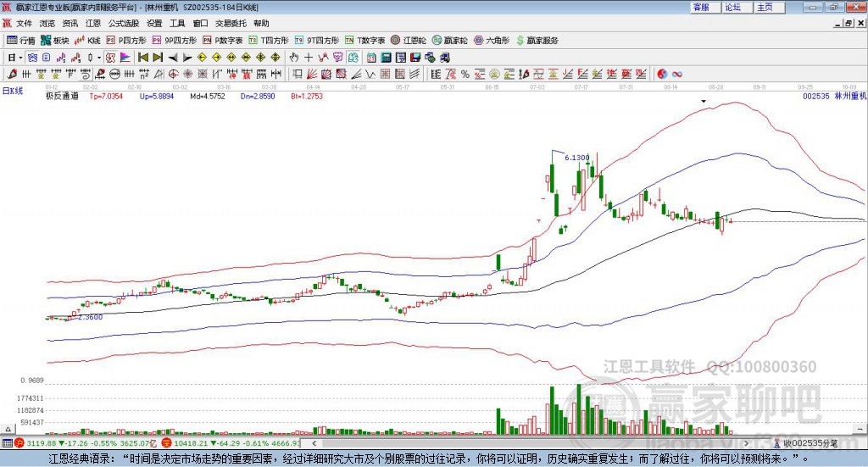The height and width of the screenshot is (467, 868).
Task: Click the Shanghai index 3119.88 status entry
Action: coord(87,443)
